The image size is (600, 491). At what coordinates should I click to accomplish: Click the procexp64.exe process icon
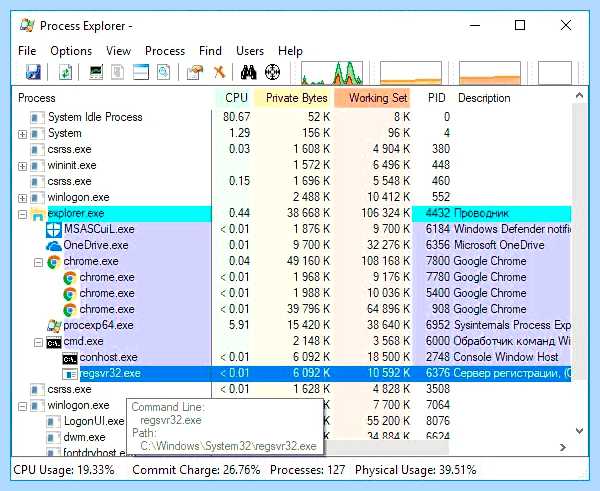[x=54, y=326]
